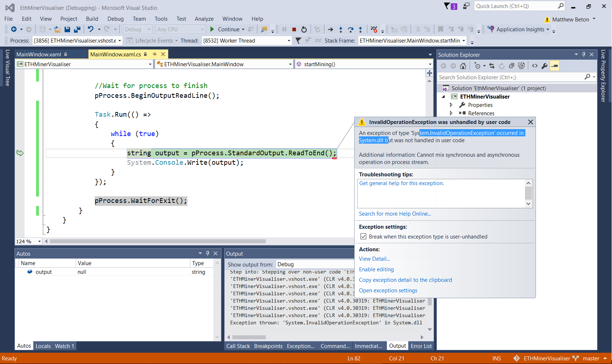Open the Worker Thread dropdown
Viewport: 612px width, 364px height.
289,40
